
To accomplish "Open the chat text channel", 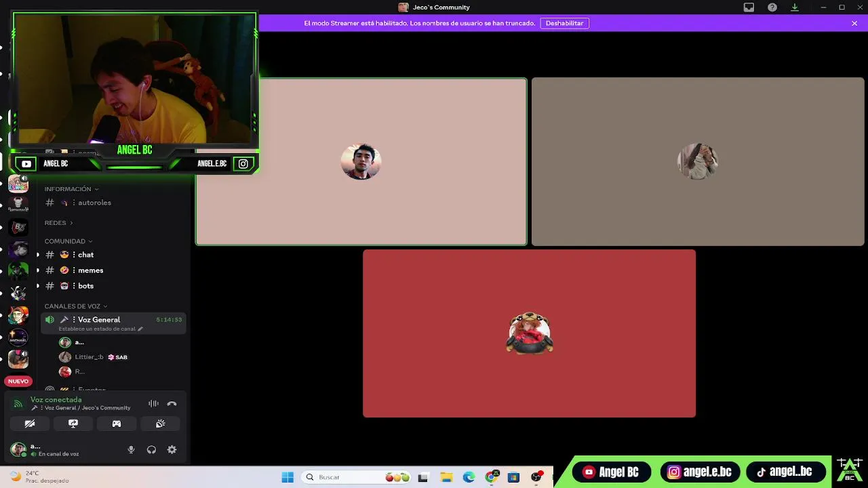I will 113,255.
